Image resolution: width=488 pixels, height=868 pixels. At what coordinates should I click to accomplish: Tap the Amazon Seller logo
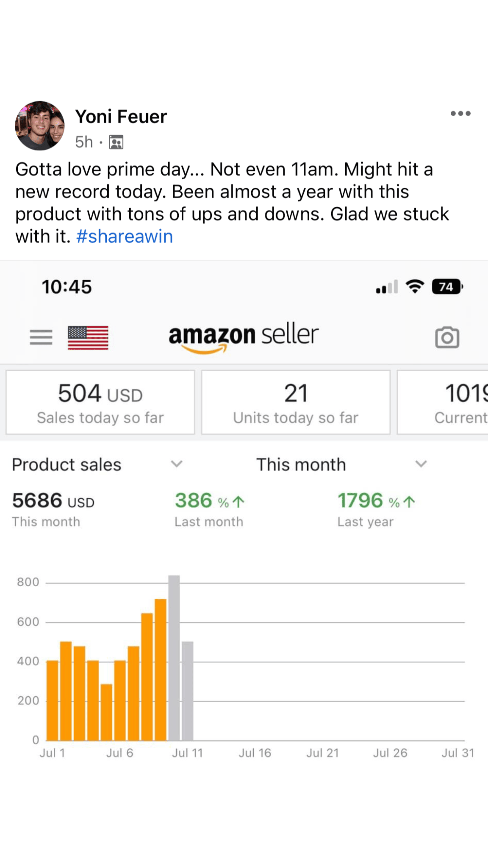244,337
